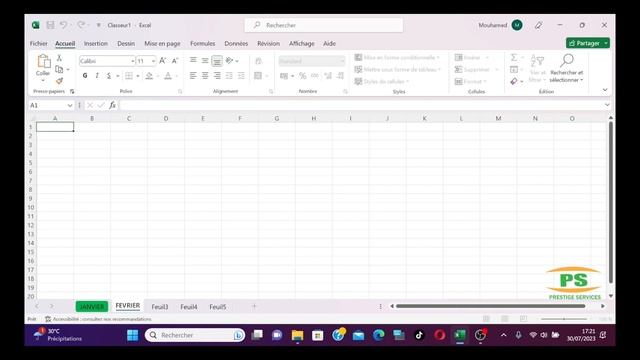Toggle top vertical alignment
The height and width of the screenshot is (360, 640).
[x=193, y=61]
